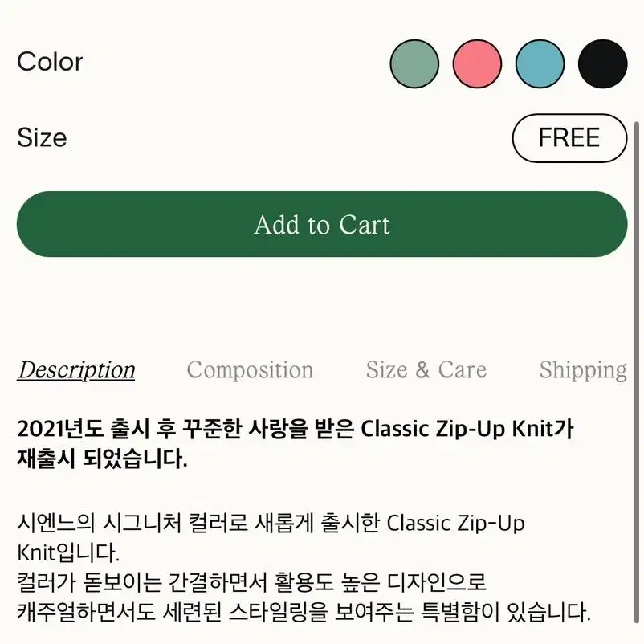Image resolution: width=644 pixels, height=644 pixels.
Task: Click the bold line 재출시 되었습니다.
Action: coord(102,459)
